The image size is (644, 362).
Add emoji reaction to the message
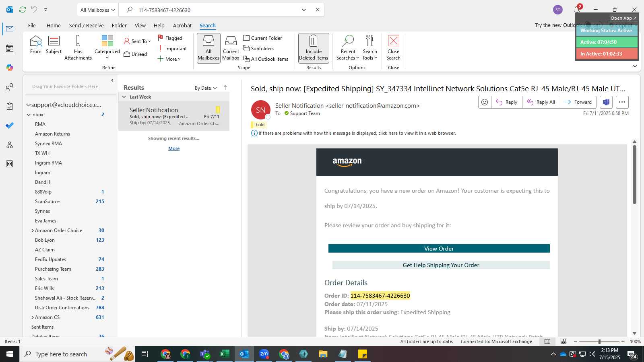click(x=485, y=102)
